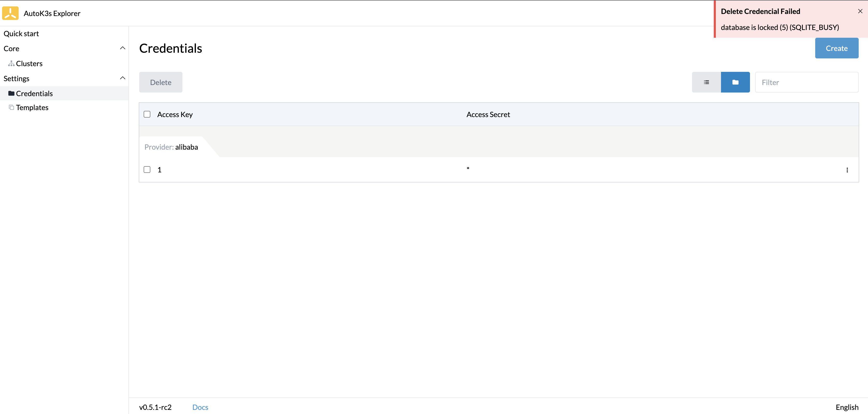Viewport: 868px width, 414px height.
Task: Navigate to Templates in the sidebar
Action: click(32, 107)
